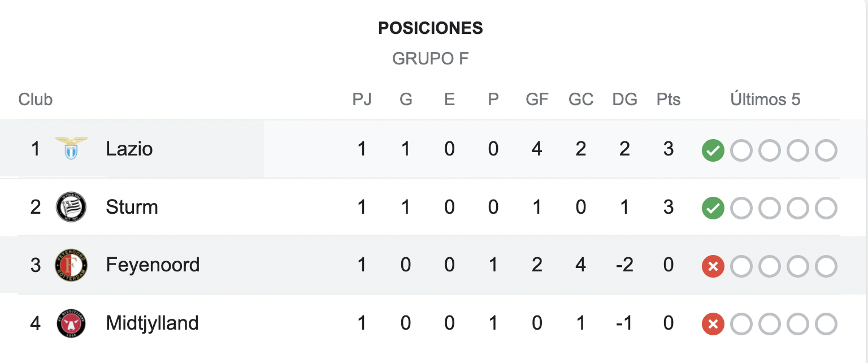Click the GRUPO F subtitle
868x363 pixels.
click(431, 59)
